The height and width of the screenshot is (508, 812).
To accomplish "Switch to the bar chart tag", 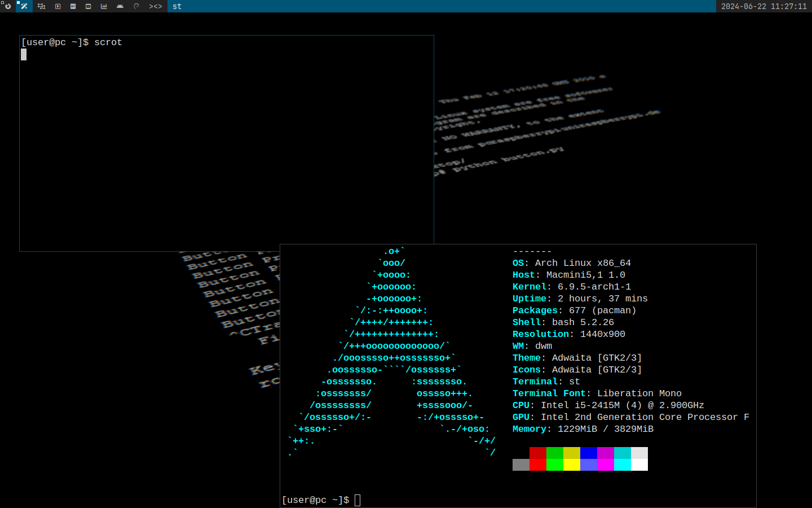I will [x=104, y=6].
